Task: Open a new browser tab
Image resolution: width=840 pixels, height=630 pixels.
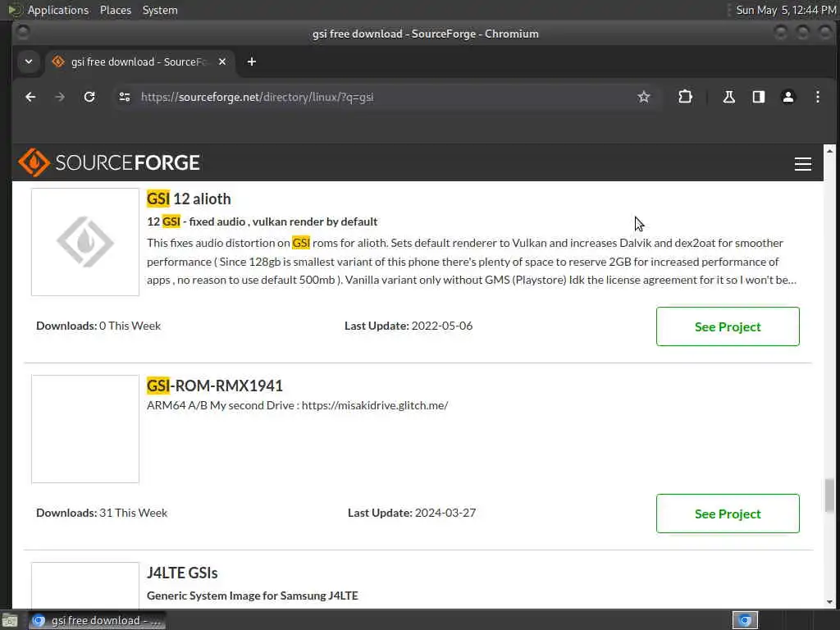Action: (252, 62)
